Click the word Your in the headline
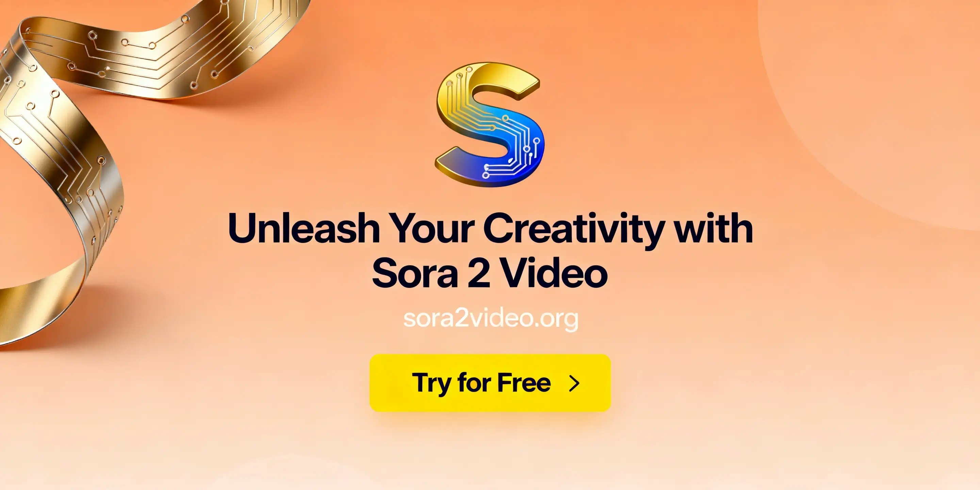The width and height of the screenshot is (980, 490). point(432,228)
